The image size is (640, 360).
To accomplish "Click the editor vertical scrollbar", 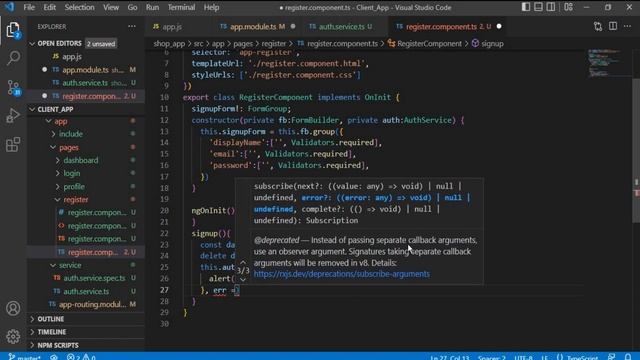I will [636, 151].
